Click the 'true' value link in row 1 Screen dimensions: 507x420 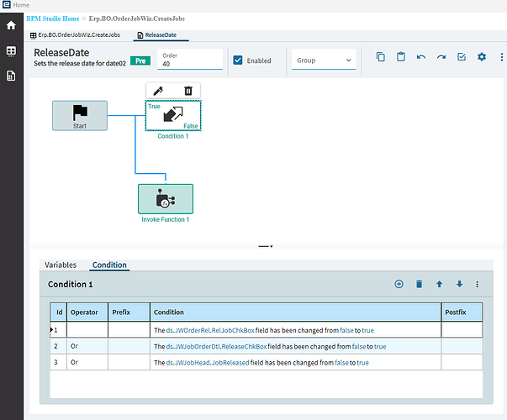coord(368,330)
